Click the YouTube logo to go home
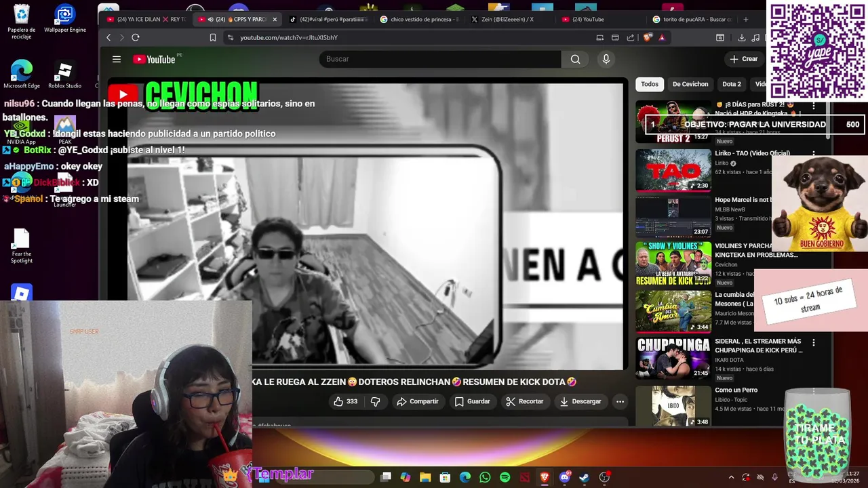The height and width of the screenshot is (488, 868). click(x=155, y=59)
